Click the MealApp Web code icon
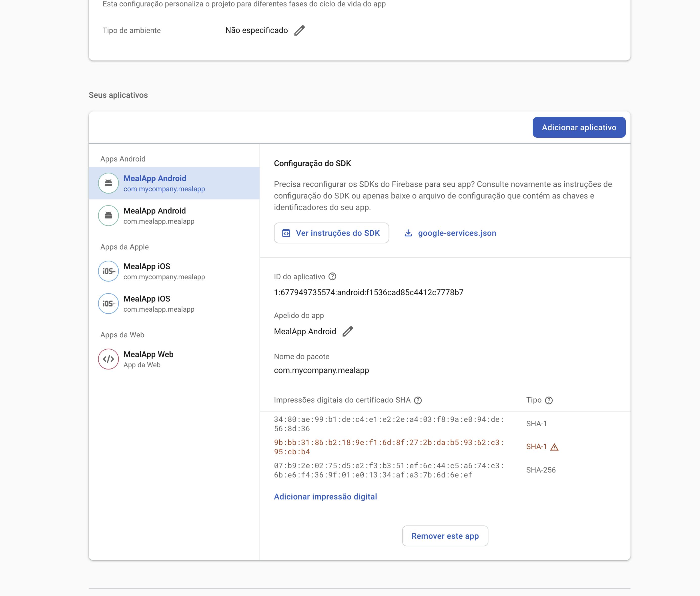The width and height of the screenshot is (700, 596). click(x=108, y=359)
